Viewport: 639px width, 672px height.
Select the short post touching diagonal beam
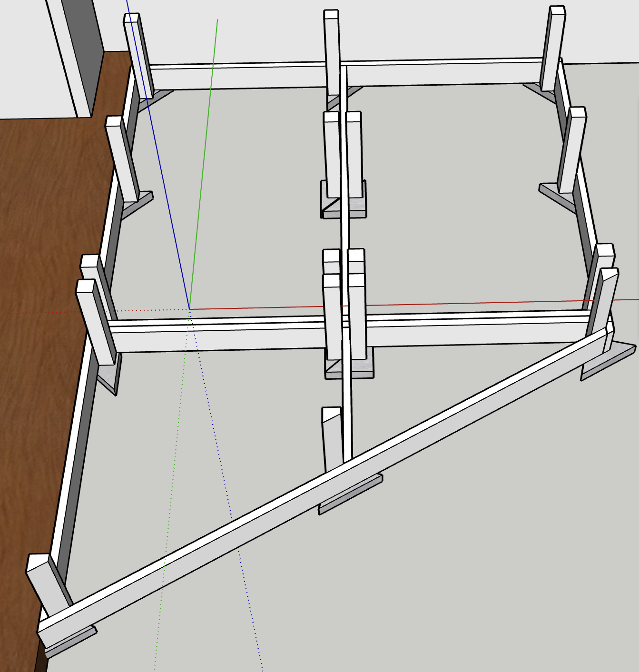click(x=332, y=438)
